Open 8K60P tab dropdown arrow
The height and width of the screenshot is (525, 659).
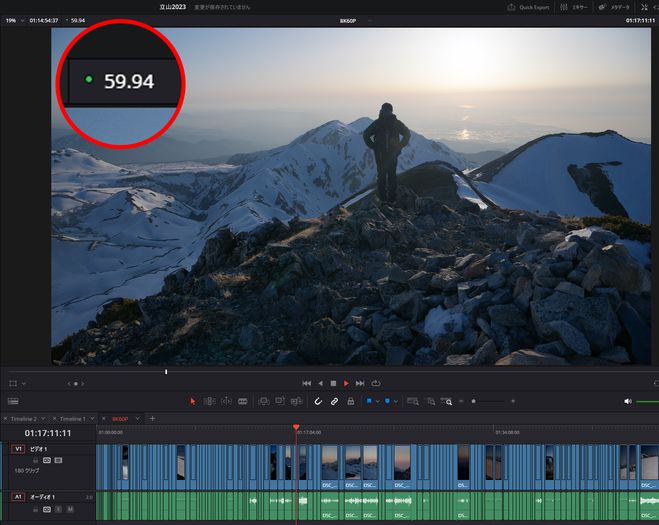(137, 419)
